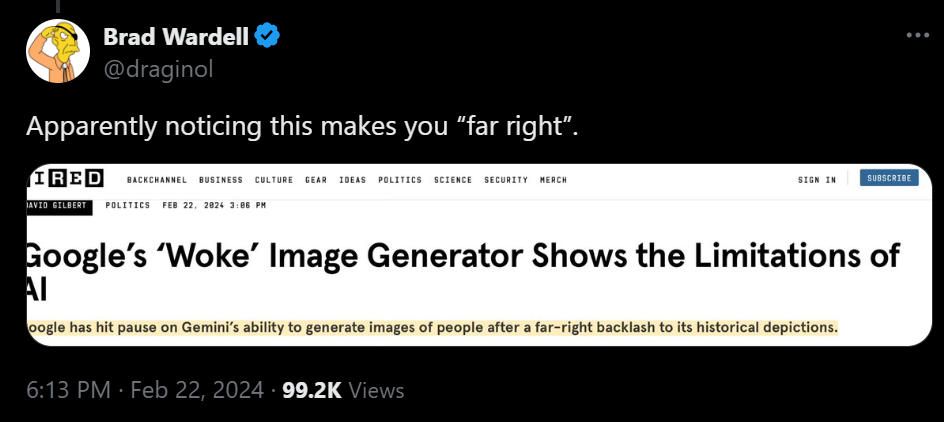Click the Merch nav item

[553, 180]
